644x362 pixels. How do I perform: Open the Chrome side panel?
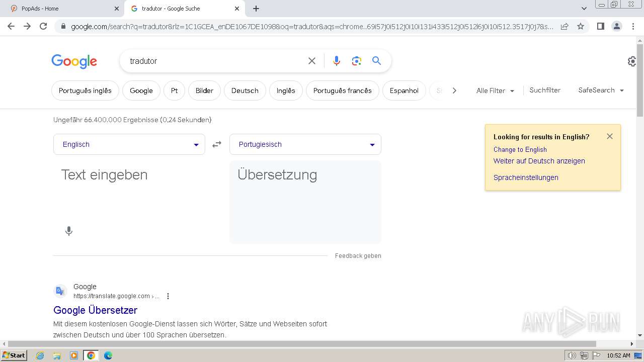pos(600,26)
